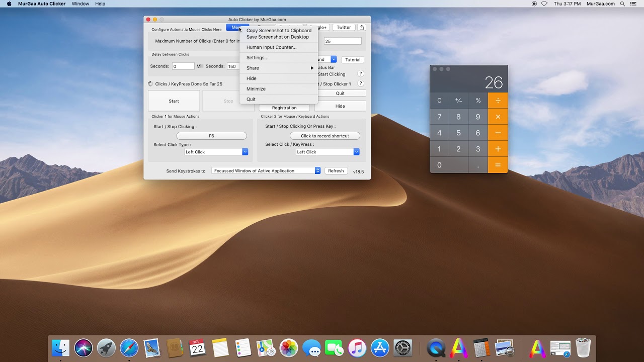This screenshot has width=644, height=362.
Task: Click the share icon beside Twitter button
Action: [x=362, y=28]
